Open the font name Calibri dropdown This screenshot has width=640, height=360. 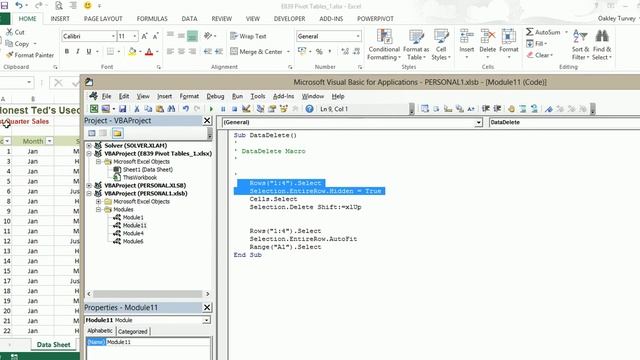(113, 36)
